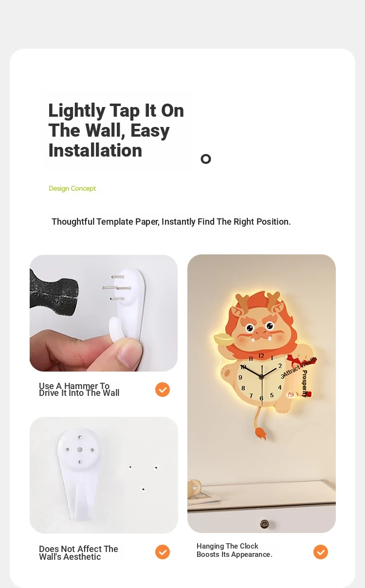Click the clock face center hands
The image size is (365, 588).
click(x=261, y=376)
